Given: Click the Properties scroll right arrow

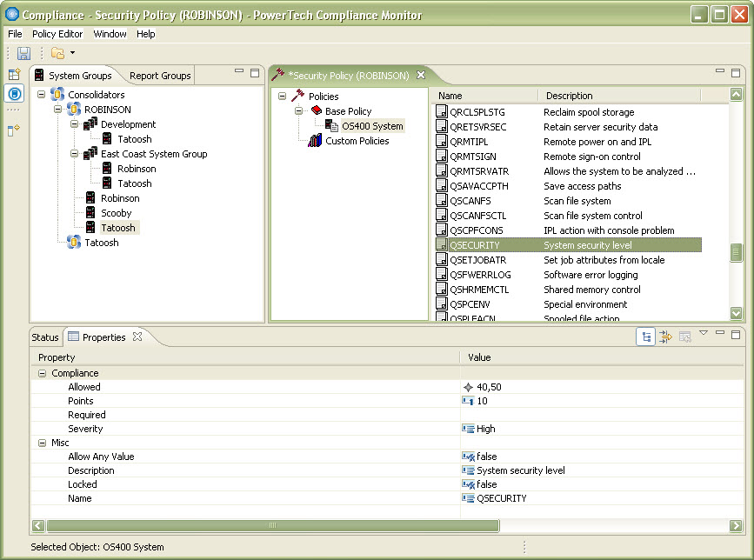Looking at the screenshot, I should 735,525.
